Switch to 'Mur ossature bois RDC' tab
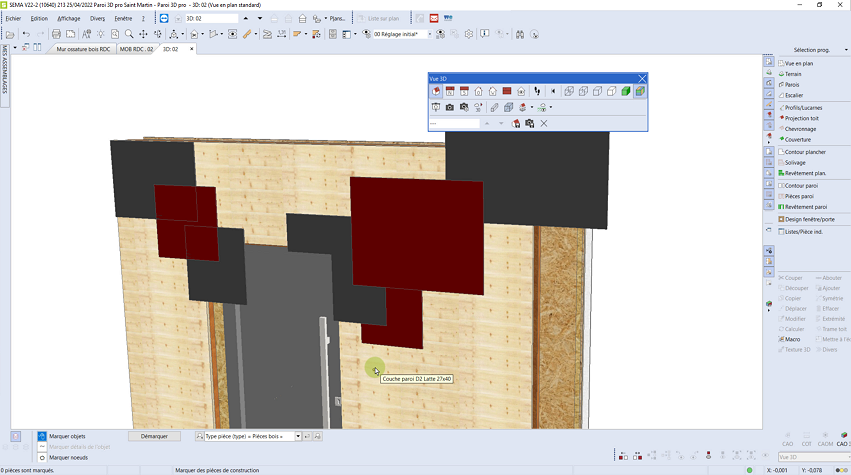The height and width of the screenshot is (475, 851). [x=84, y=48]
